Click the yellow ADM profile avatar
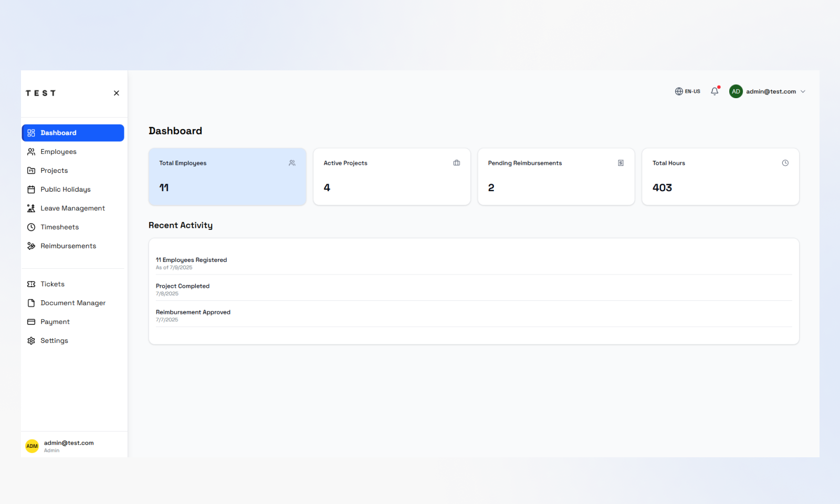Image resolution: width=840 pixels, height=504 pixels. [32, 446]
